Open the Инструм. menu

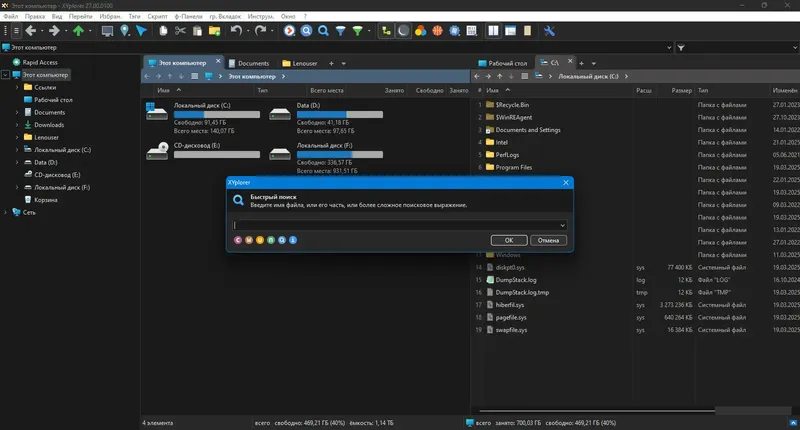coord(260,16)
